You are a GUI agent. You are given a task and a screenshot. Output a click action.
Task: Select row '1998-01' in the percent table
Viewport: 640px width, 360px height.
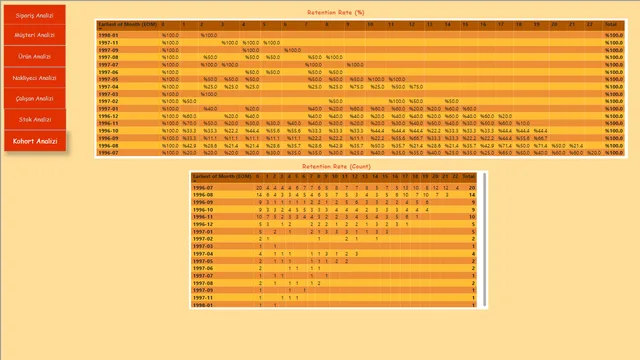[x=360, y=35]
